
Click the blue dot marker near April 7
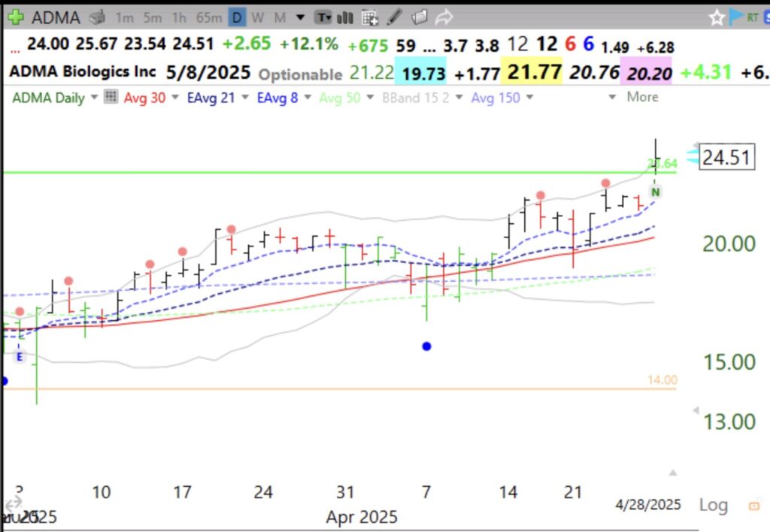point(427,346)
